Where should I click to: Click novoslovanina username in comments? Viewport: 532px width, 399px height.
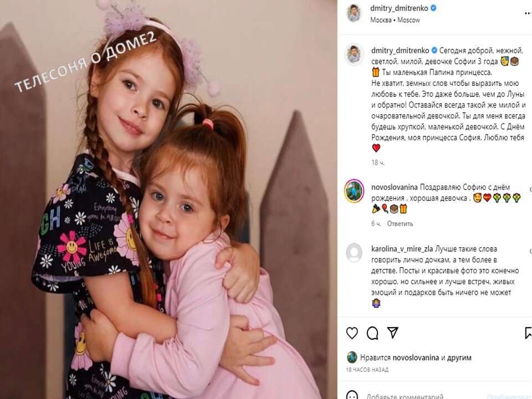coord(394,187)
